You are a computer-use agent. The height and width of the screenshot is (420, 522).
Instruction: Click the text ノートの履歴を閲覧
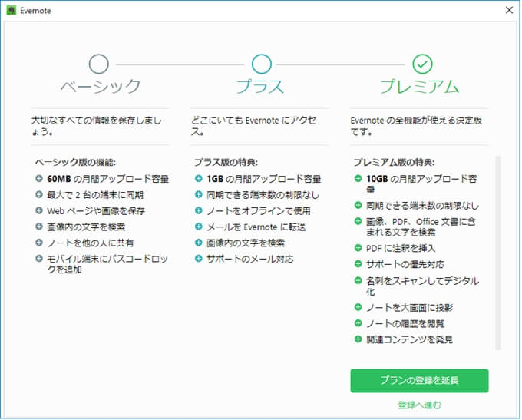tap(405, 324)
